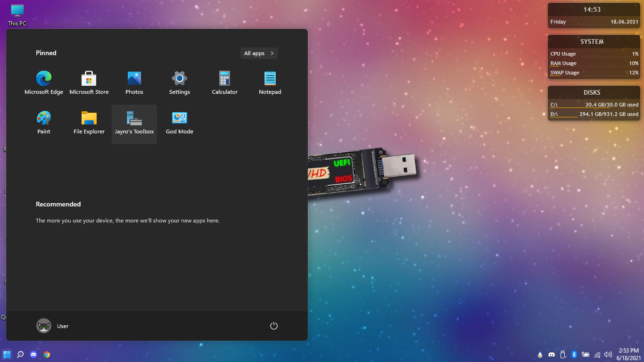Viewport: 644px width, 362px height.
Task: Click the 18.06.2021 date in the widget
Action: click(625, 22)
